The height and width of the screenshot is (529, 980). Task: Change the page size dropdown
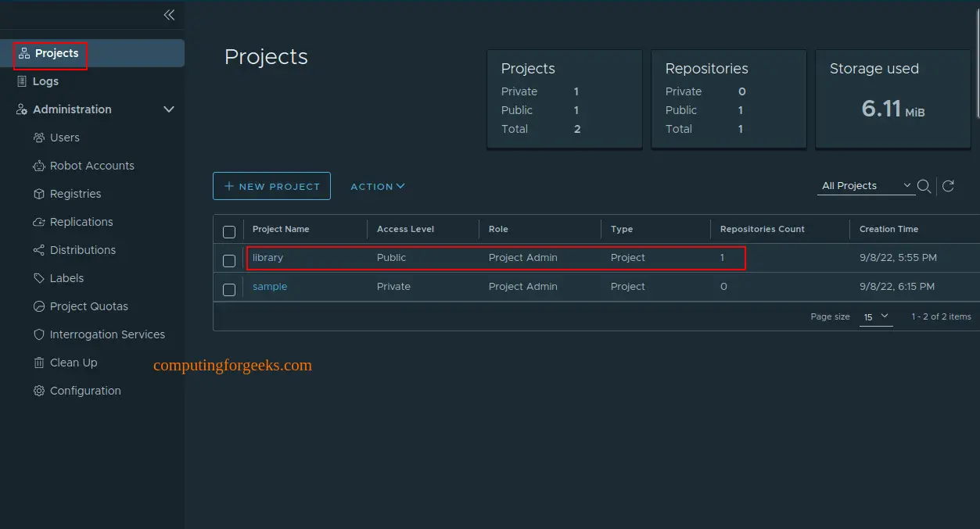[875, 316]
